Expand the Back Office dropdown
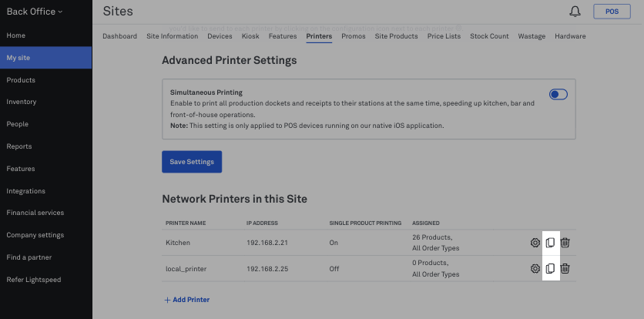Viewport: 644px width, 319px height. point(35,12)
